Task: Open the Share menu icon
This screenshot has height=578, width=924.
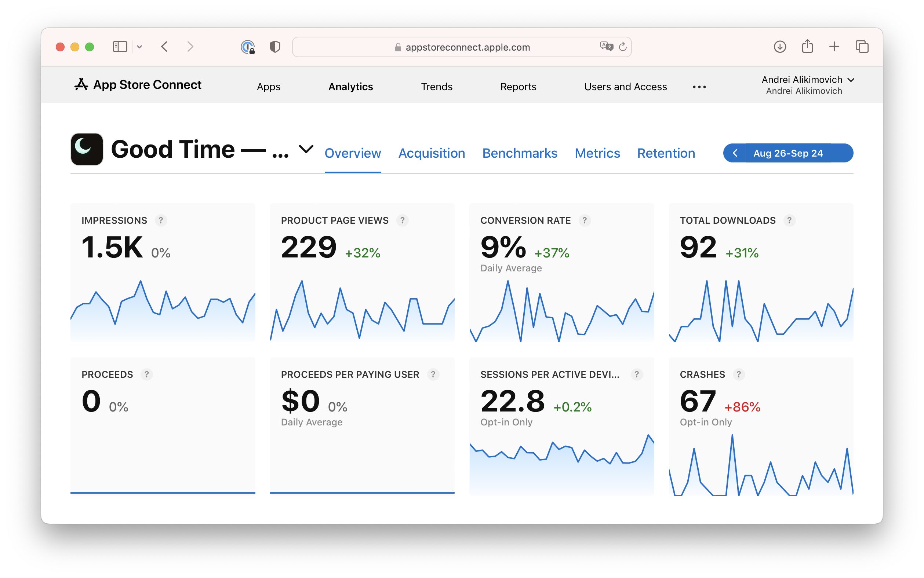Action: [807, 46]
